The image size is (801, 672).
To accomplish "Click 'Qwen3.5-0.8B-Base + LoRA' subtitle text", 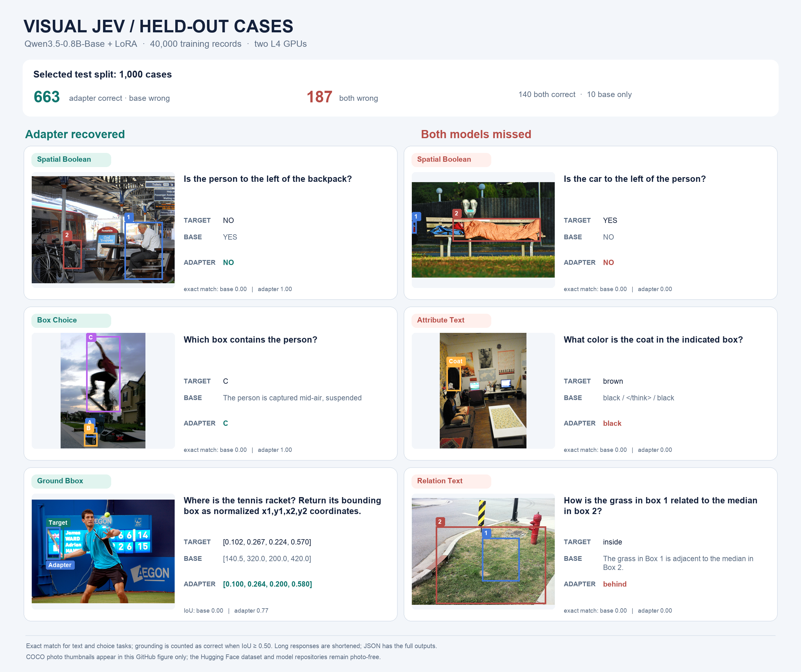I will pos(81,44).
